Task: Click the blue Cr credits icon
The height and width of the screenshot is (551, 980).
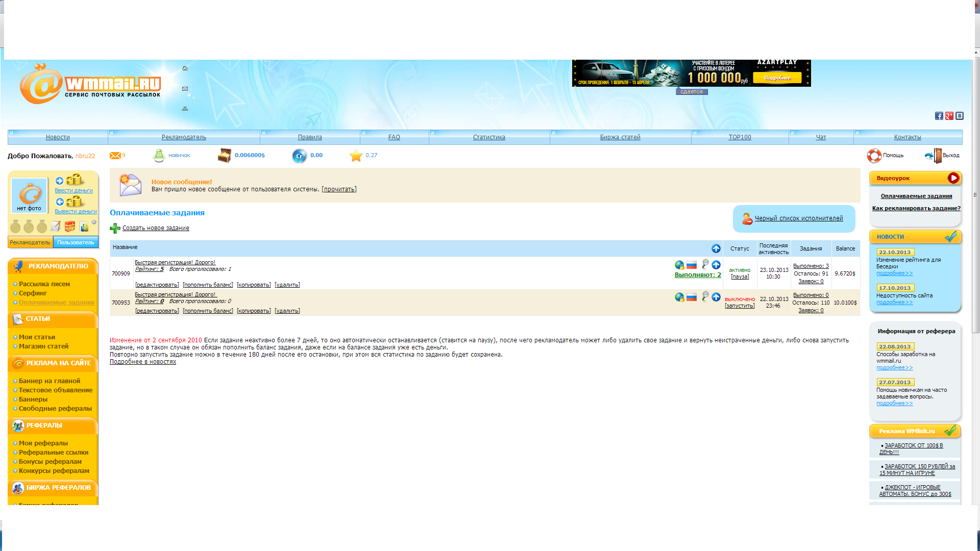Action: pyautogui.click(x=299, y=156)
